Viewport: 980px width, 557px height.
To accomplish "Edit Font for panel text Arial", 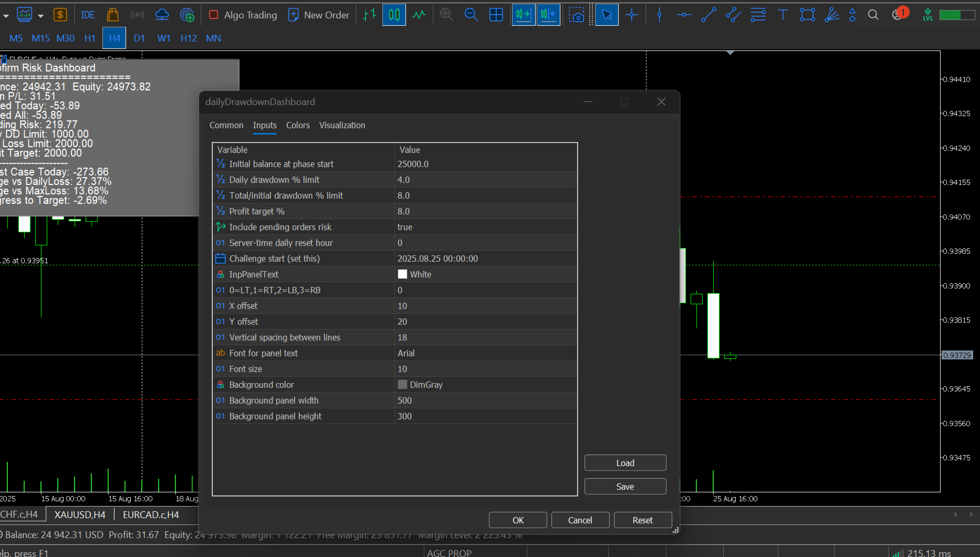I will pos(486,353).
